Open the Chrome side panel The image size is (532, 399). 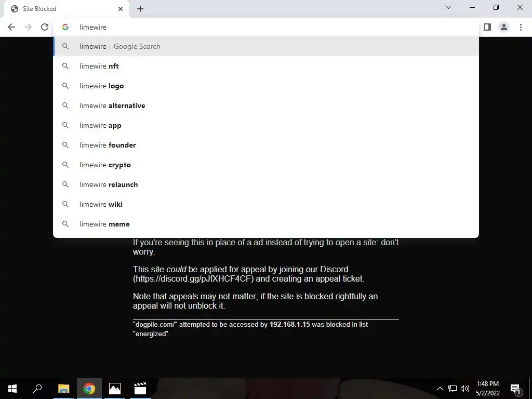(x=487, y=27)
